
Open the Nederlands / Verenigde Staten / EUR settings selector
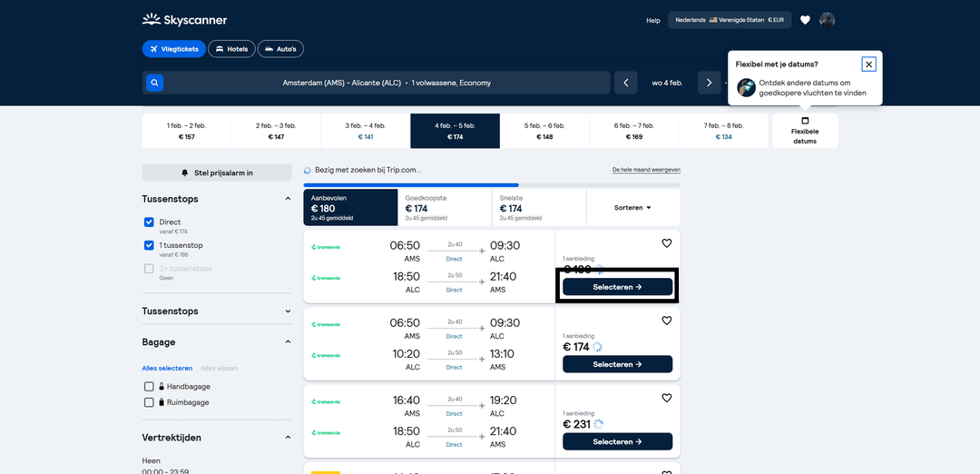730,20
